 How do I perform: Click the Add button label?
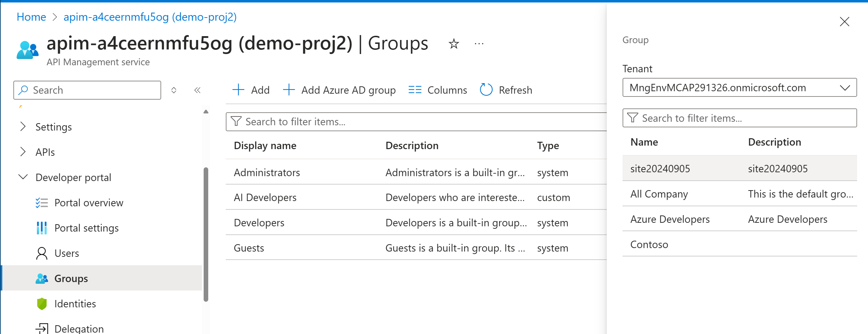point(260,90)
